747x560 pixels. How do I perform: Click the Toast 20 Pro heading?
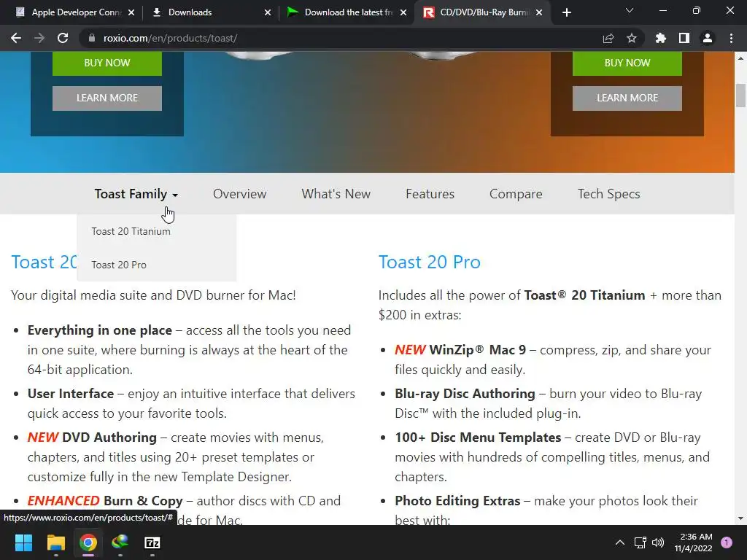point(429,262)
